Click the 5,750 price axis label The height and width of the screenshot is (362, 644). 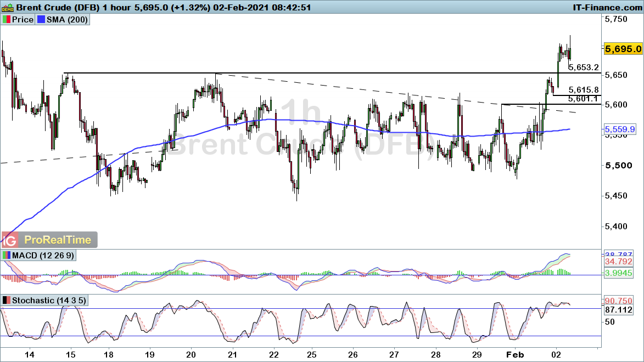[616, 19]
